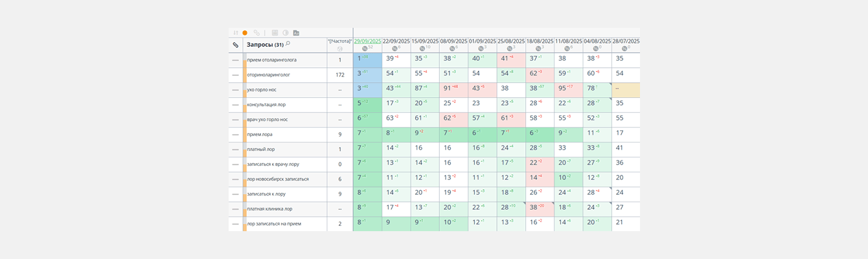Click Частота value 172
This screenshot has height=259, width=868.
(x=340, y=75)
